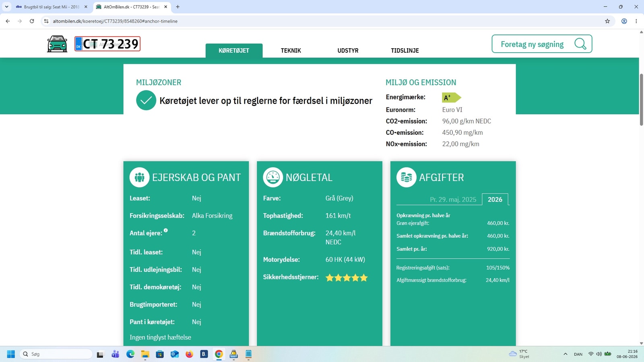Image resolution: width=644 pixels, height=362 pixels.
Task: Click the Foretag ny søgning button
Action: 542,44
